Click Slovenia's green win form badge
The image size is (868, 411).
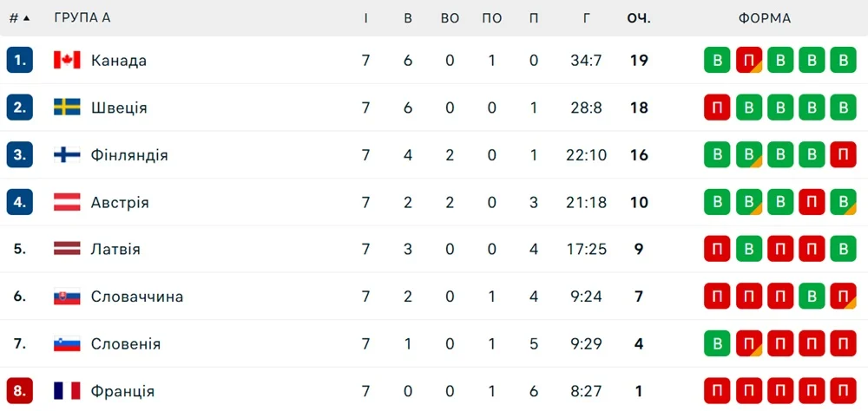point(717,344)
